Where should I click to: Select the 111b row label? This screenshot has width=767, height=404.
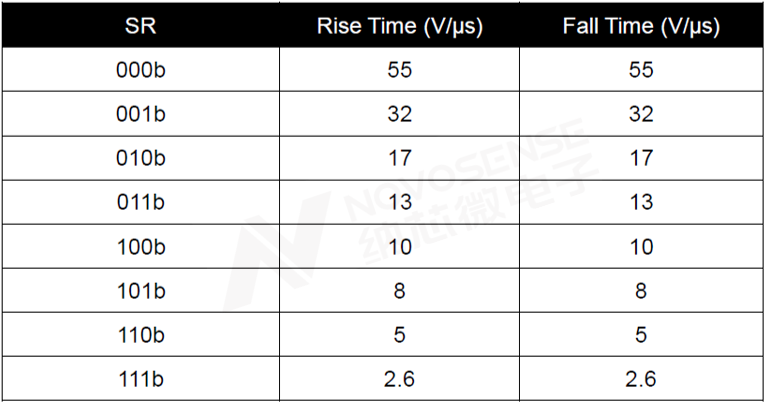[141, 380]
